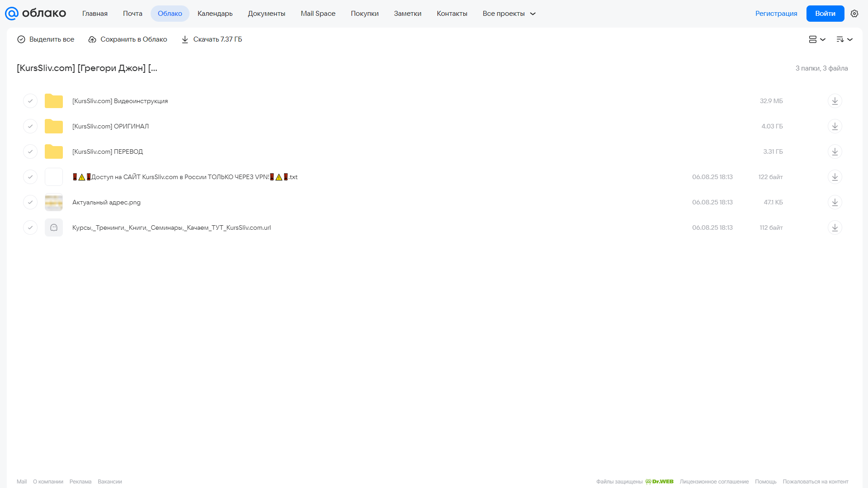Switch to the Почта tab
The height and width of the screenshot is (488, 868).
(133, 14)
